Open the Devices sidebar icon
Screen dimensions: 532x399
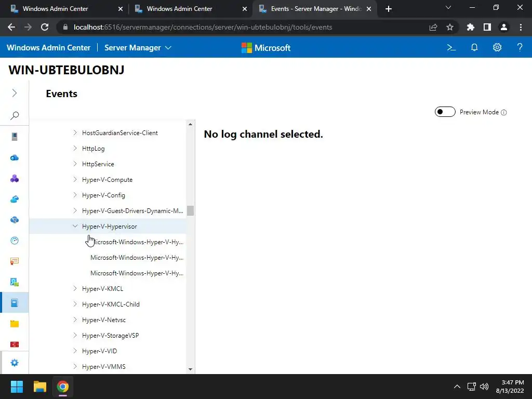tap(14, 282)
